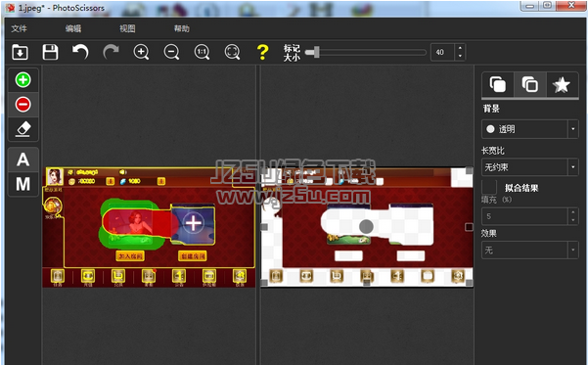Expand the 背景 透明 dropdown
This screenshot has height=365, width=588.
[x=530, y=129]
